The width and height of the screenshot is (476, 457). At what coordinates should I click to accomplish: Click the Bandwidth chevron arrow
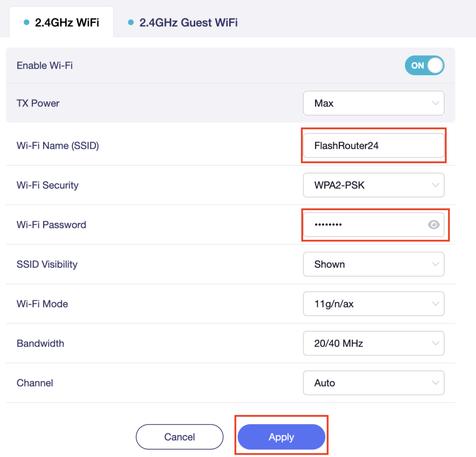(x=435, y=343)
